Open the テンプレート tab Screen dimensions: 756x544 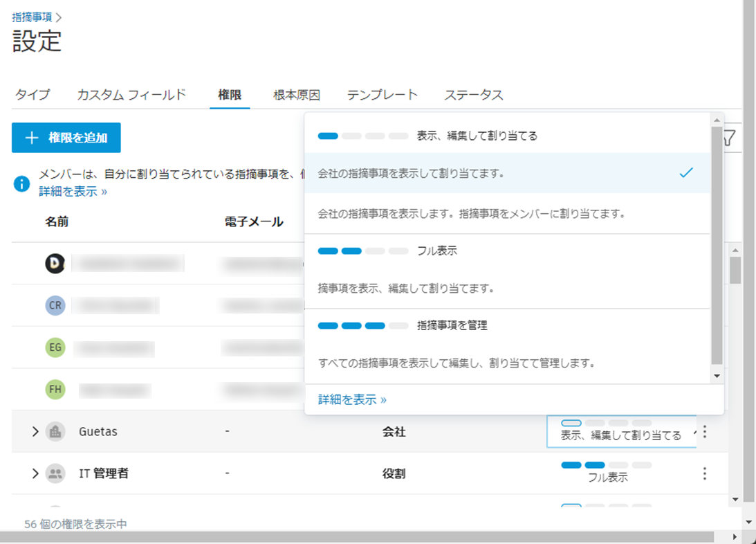tap(382, 95)
